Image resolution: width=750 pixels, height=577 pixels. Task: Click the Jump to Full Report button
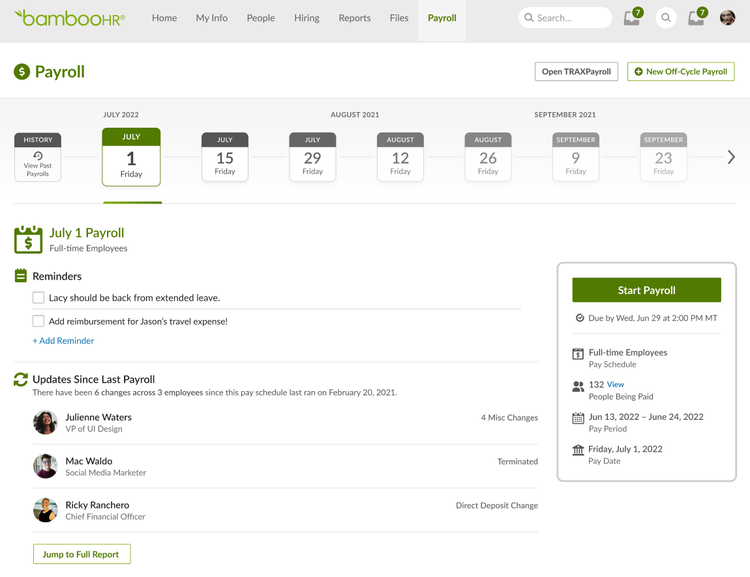click(x=82, y=554)
